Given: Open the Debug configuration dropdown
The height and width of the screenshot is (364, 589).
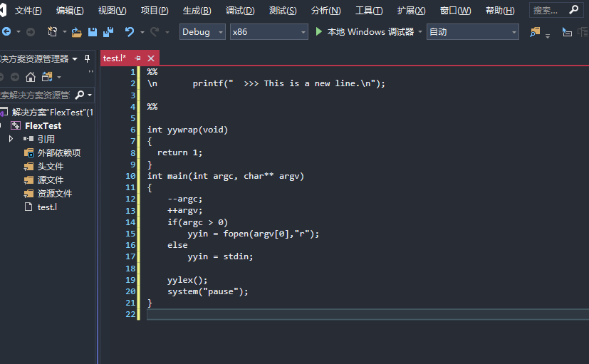Looking at the screenshot, I should pos(202,32).
